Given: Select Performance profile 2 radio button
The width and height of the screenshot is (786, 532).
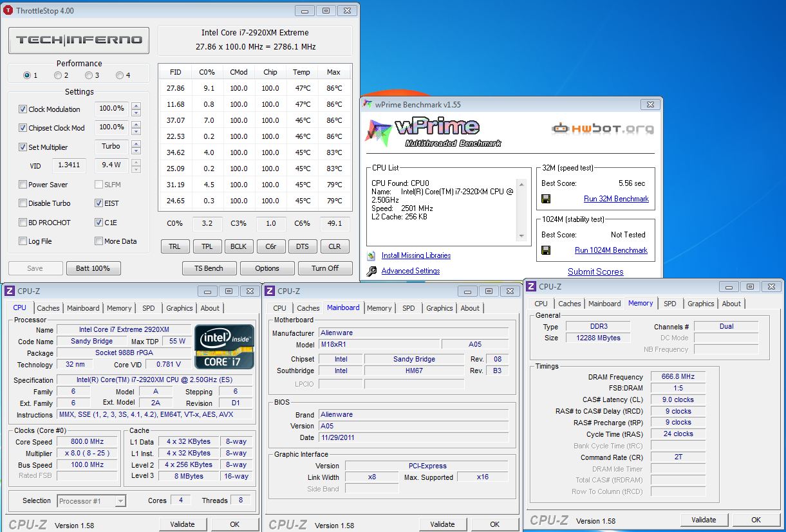Looking at the screenshot, I should (57, 75).
